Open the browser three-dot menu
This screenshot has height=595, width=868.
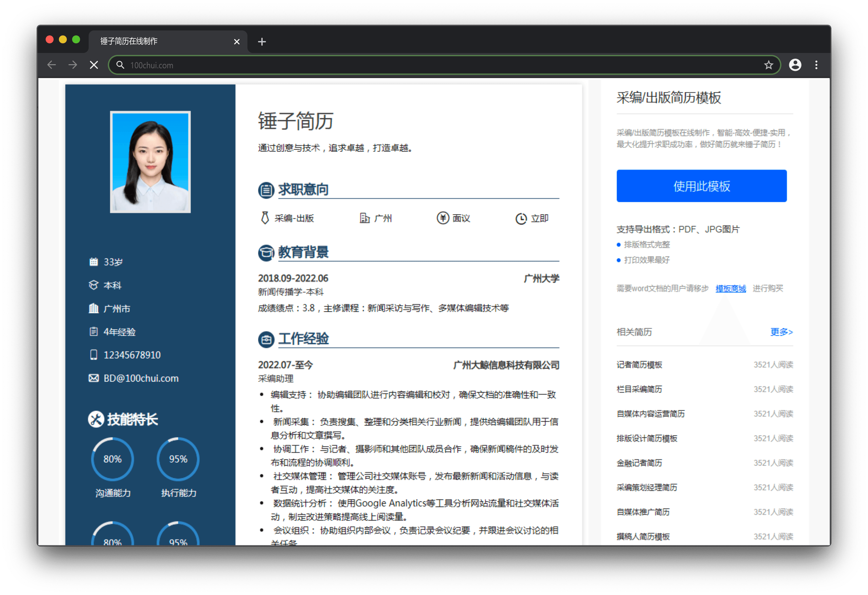point(816,65)
